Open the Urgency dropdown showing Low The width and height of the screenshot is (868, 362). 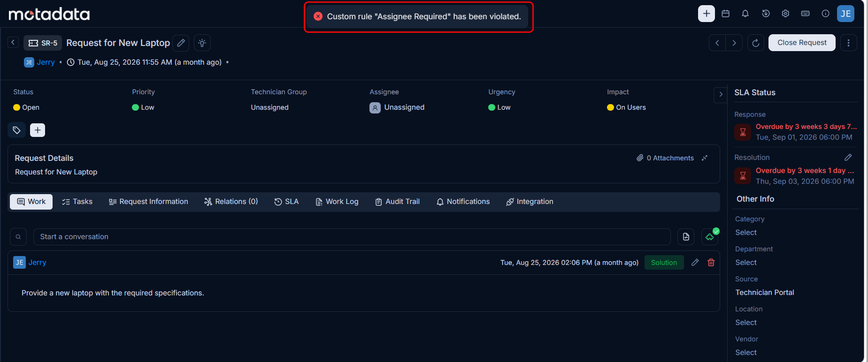pyautogui.click(x=499, y=107)
